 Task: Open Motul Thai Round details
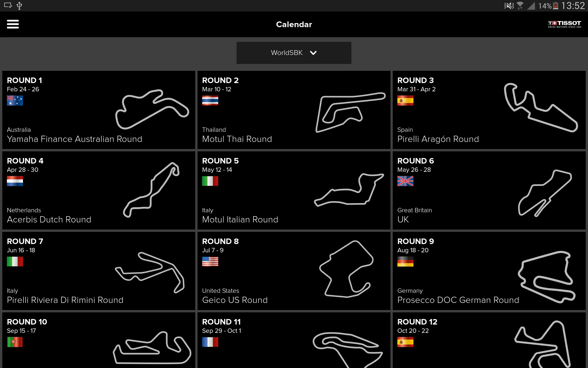point(237,139)
